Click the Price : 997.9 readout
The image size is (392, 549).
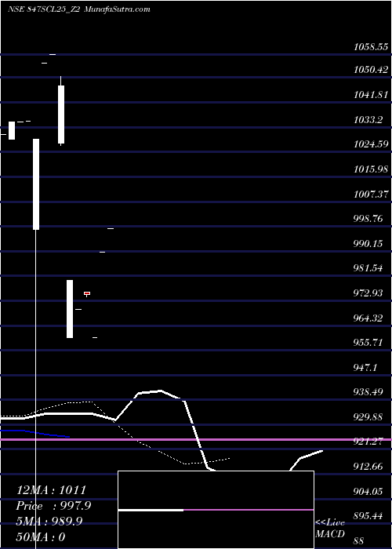(53, 506)
